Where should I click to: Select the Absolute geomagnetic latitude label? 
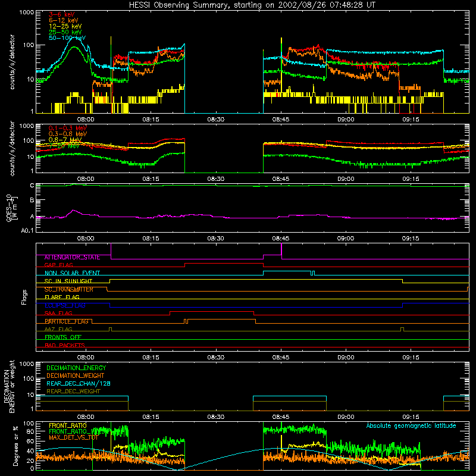411,425
